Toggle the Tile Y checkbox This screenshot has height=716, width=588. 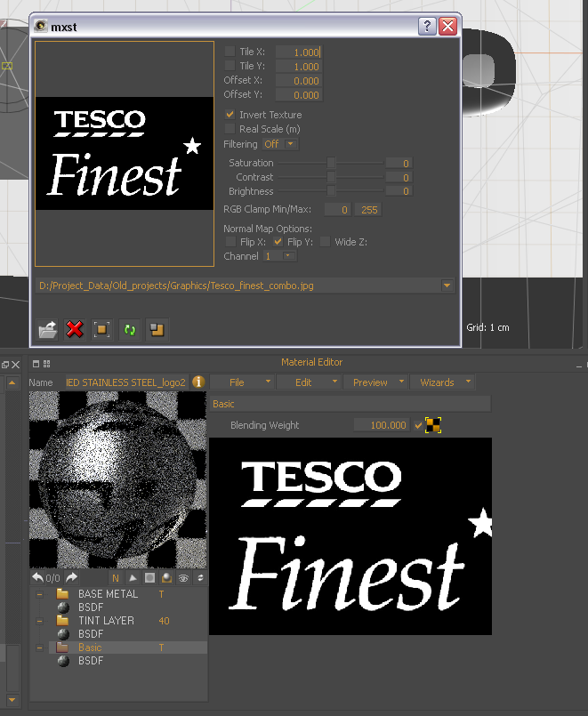[x=230, y=66]
